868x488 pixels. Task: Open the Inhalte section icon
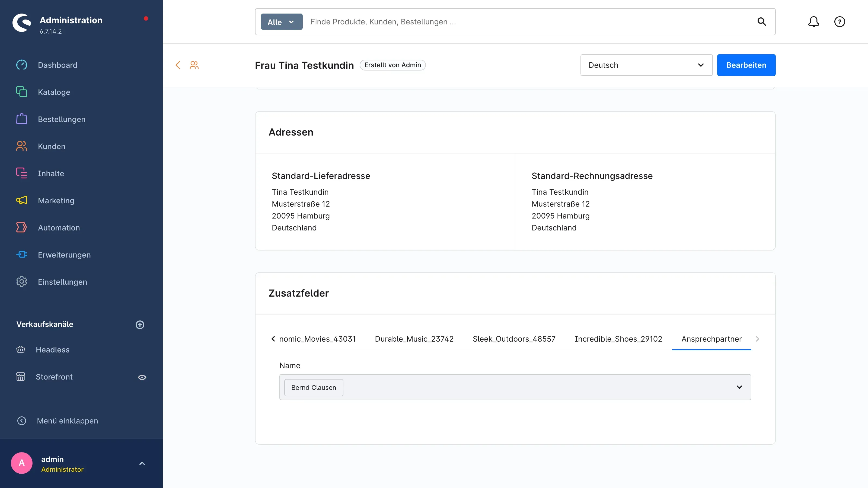[22, 174]
